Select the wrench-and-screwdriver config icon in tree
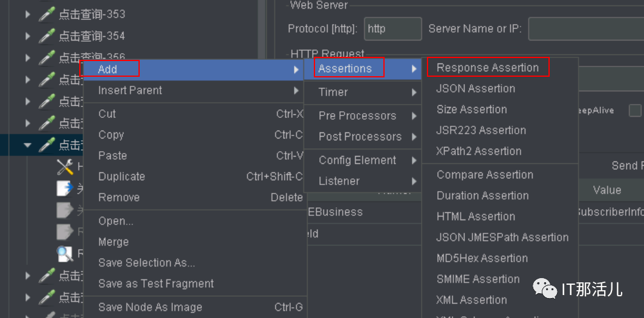644x318 pixels. (x=65, y=167)
